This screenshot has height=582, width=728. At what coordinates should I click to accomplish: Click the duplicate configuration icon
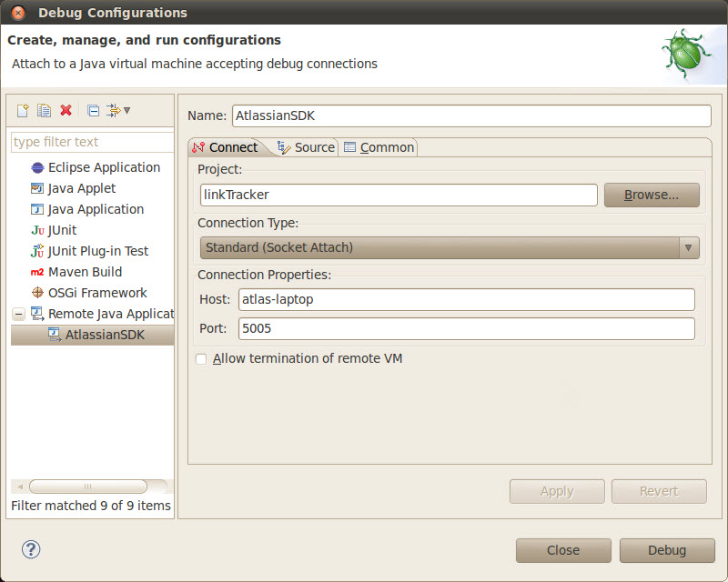click(45, 110)
